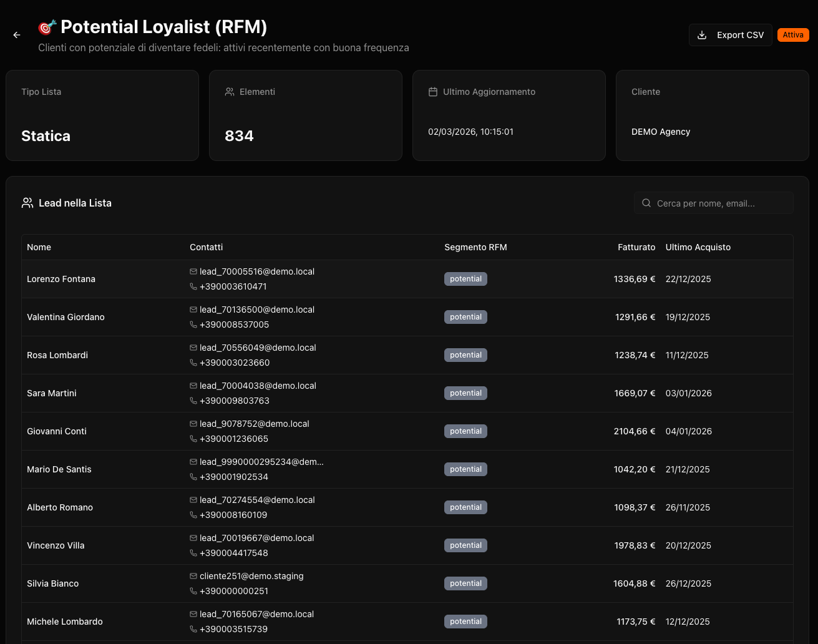Click the orange Attiva status badge
The height and width of the screenshot is (644, 818).
coord(793,35)
